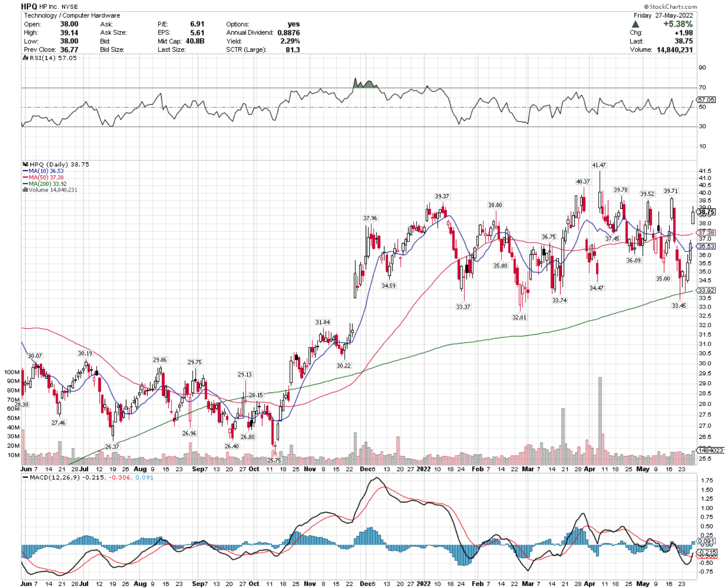728x588 pixels.
Task: Click the +5.38% percent change
Action: (x=678, y=24)
